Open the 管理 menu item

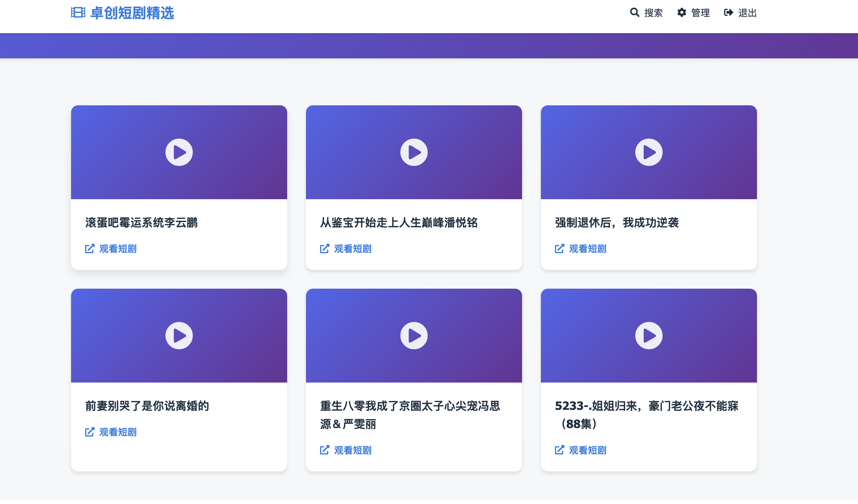[x=694, y=13]
